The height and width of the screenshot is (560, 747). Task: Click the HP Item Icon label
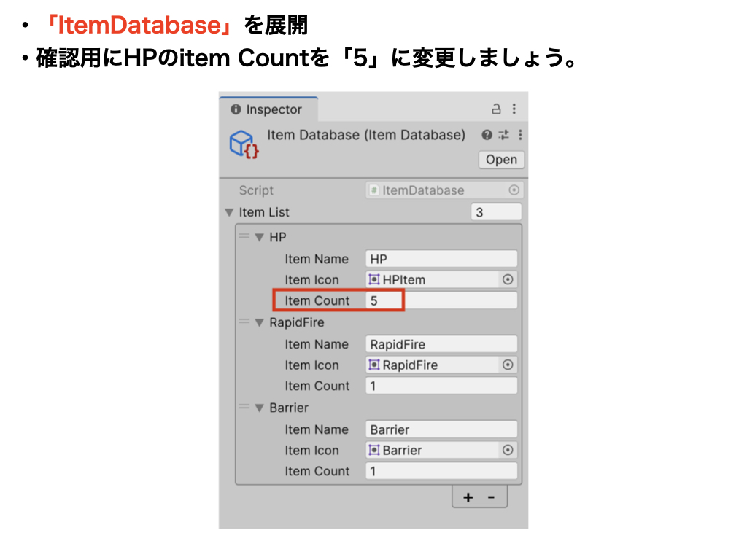pyautogui.click(x=312, y=279)
